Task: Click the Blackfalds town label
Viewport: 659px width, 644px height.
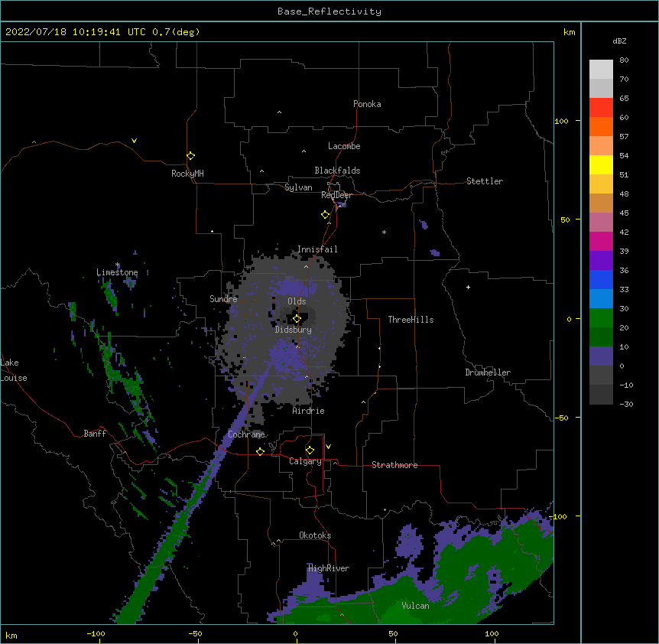Action: pos(337,171)
